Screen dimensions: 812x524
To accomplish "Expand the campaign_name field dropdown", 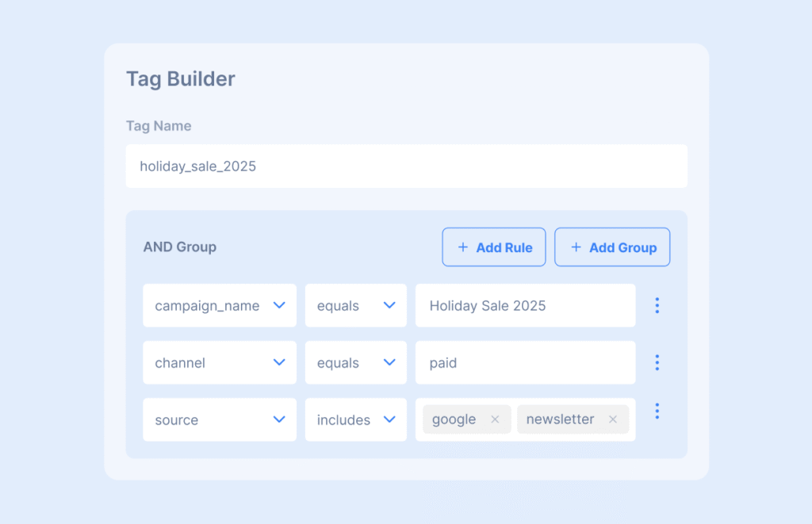I will click(220, 305).
